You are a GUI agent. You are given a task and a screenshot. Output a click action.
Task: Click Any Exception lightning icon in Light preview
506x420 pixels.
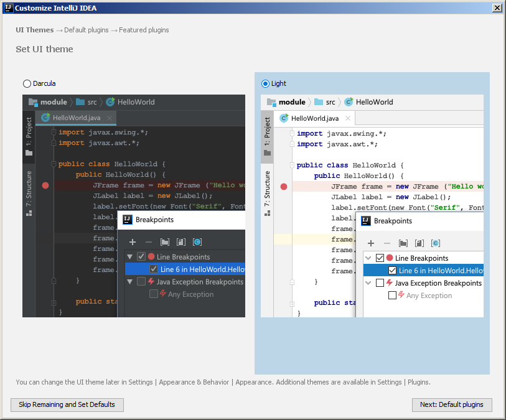click(x=401, y=295)
